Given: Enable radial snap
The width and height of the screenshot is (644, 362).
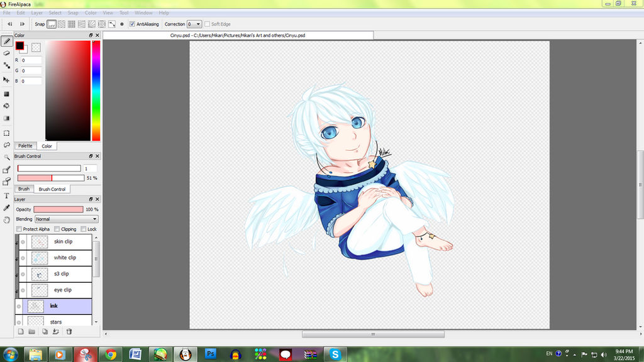Looking at the screenshot, I should pyautogui.click(x=92, y=25).
